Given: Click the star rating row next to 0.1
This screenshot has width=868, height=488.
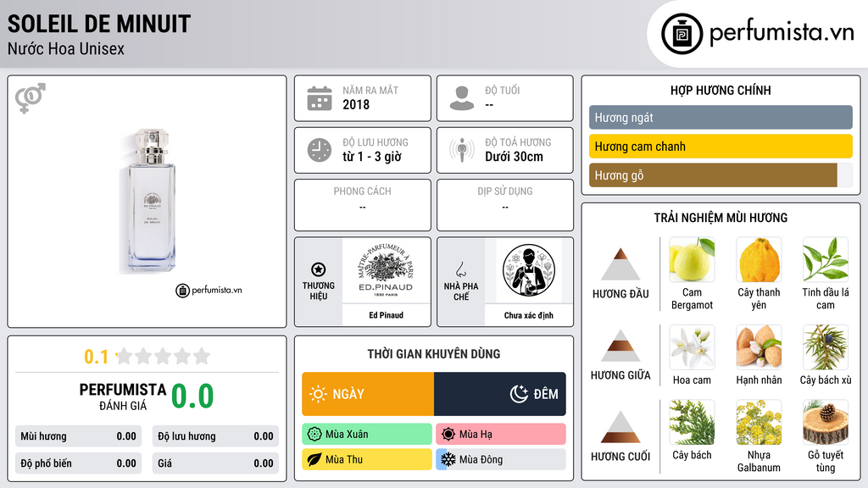Looking at the screenshot, I should click(x=163, y=356).
